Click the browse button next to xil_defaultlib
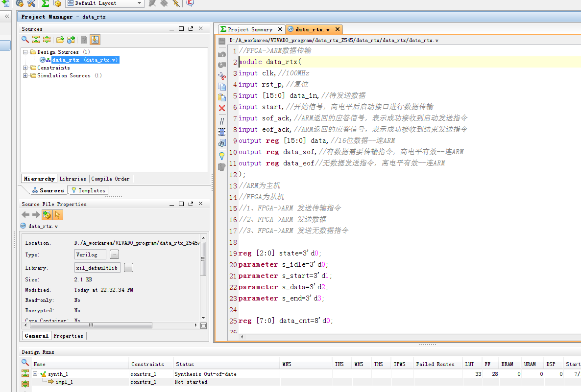This screenshot has width=581, height=392. (128, 268)
